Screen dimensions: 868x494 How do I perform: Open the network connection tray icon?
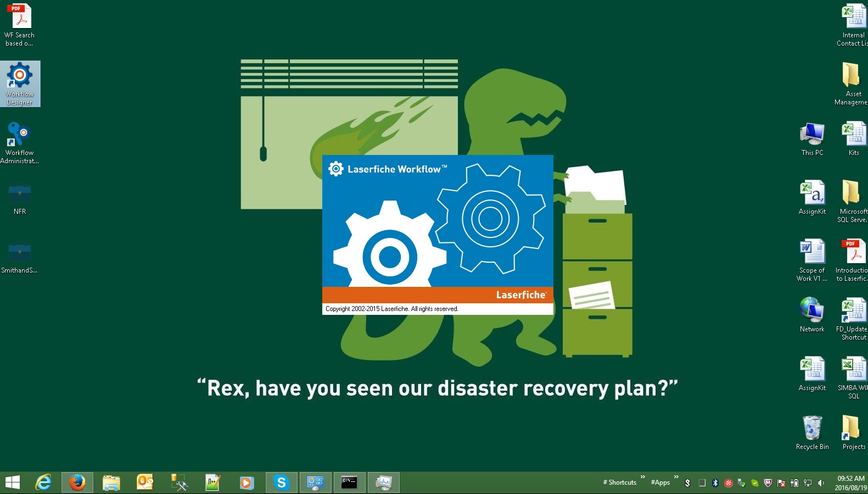coord(808,483)
